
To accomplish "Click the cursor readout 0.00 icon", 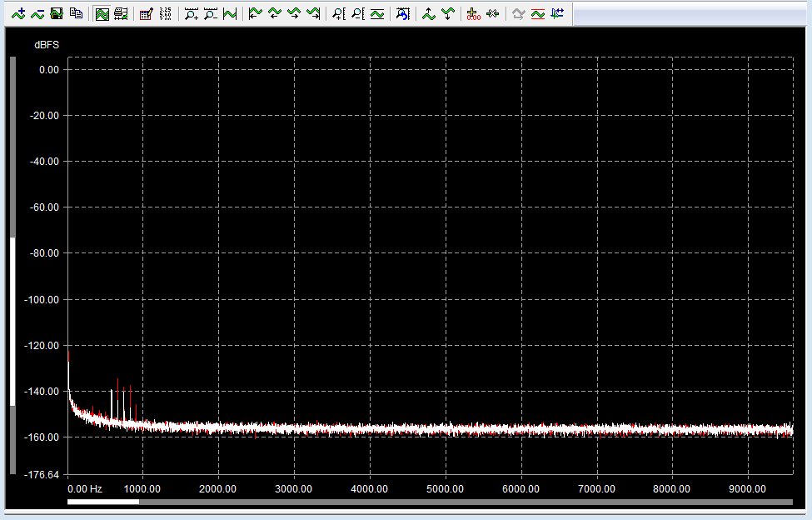I will pos(473,14).
